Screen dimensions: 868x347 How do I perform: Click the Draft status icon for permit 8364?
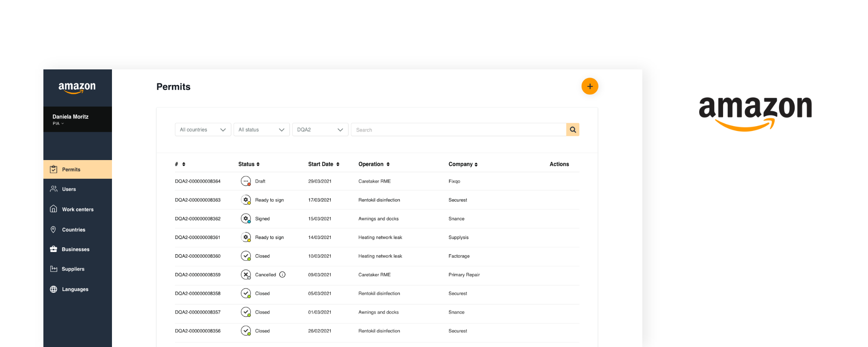click(x=246, y=181)
